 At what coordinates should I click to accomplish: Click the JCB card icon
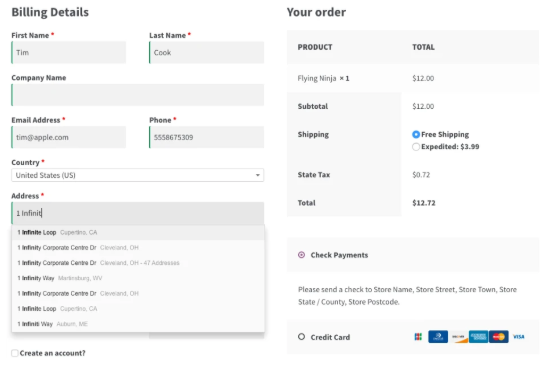(418, 337)
